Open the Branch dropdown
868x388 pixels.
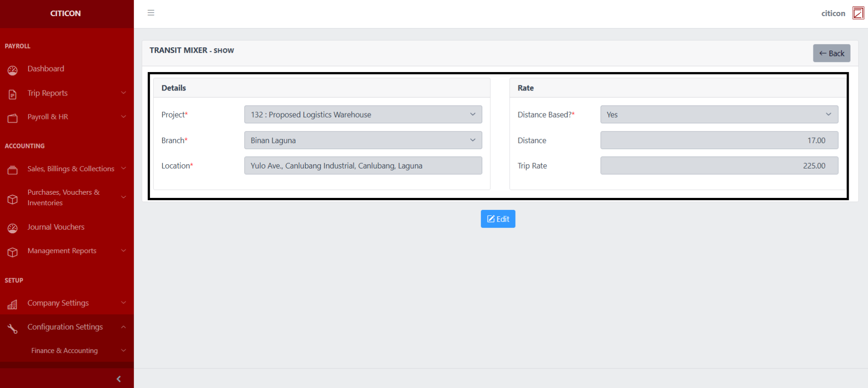coord(363,141)
